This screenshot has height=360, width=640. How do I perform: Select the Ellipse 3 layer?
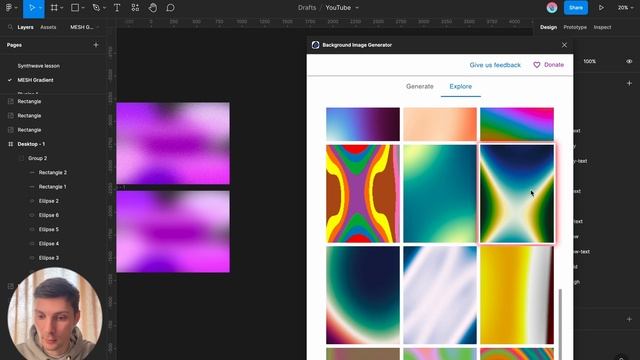(49, 258)
